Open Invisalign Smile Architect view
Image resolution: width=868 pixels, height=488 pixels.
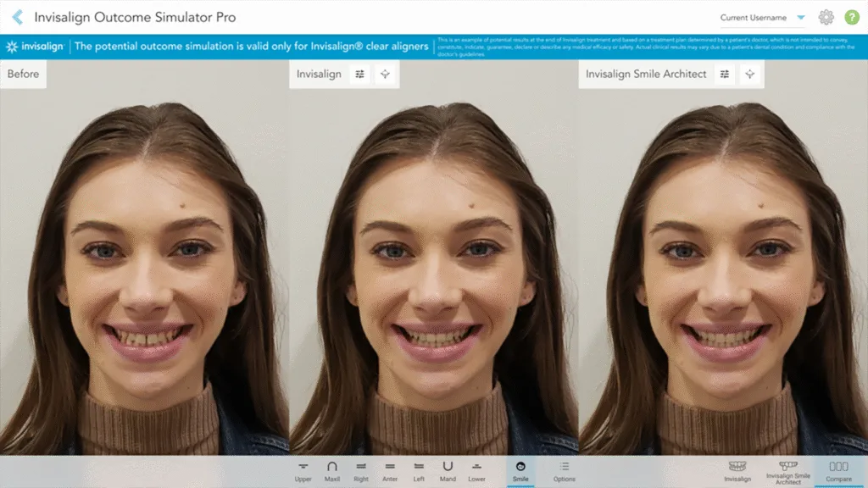coord(789,471)
